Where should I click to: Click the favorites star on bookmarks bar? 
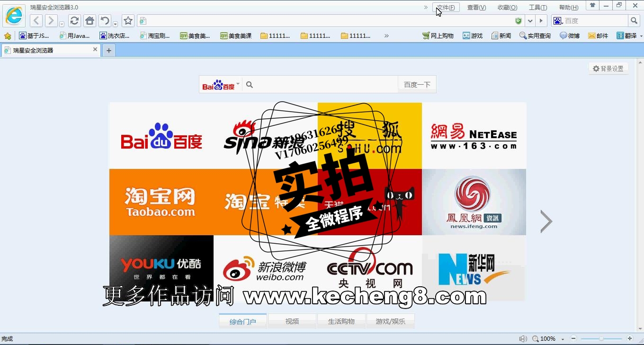(x=8, y=36)
